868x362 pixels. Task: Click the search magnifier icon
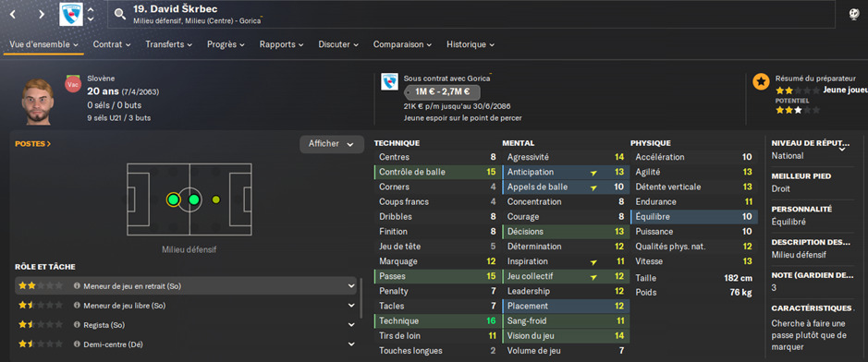pos(120,15)
